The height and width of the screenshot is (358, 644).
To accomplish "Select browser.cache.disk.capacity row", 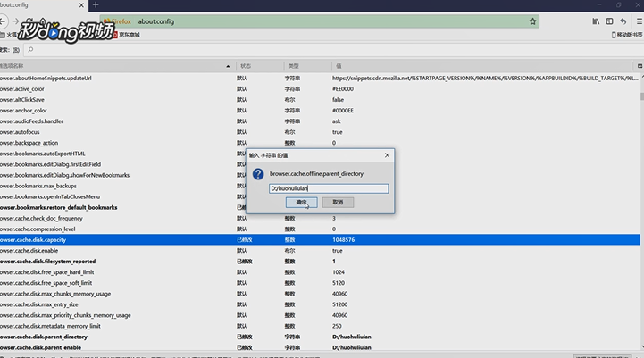I will tap(320, 240).
